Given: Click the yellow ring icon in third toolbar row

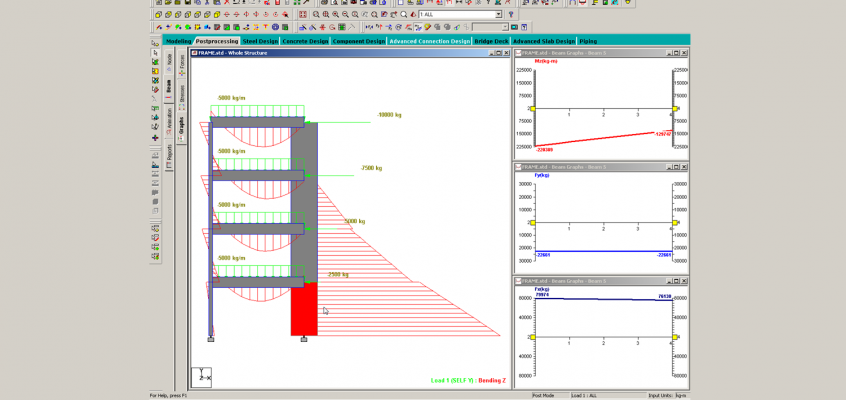Looking at the screenshot, I should coord(427,26).
